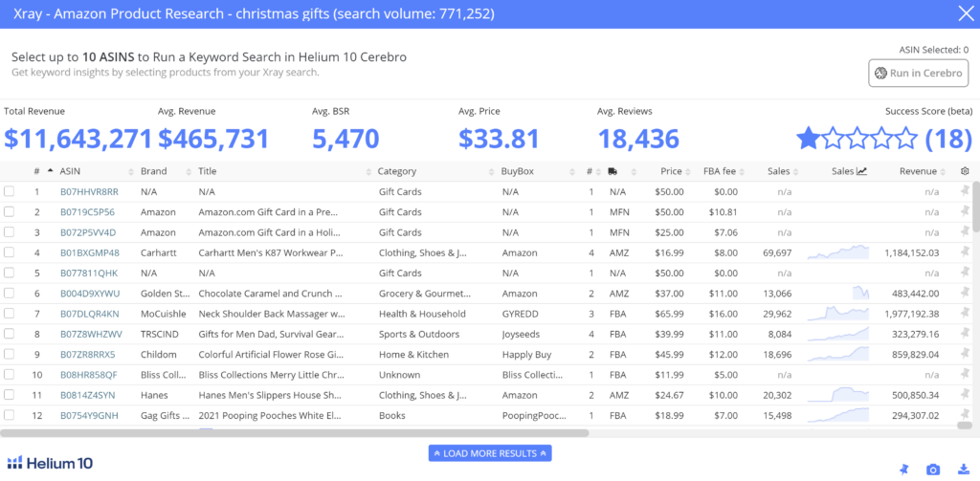
Task: Click the Run in Cerebro button
Action: point(918,73)
